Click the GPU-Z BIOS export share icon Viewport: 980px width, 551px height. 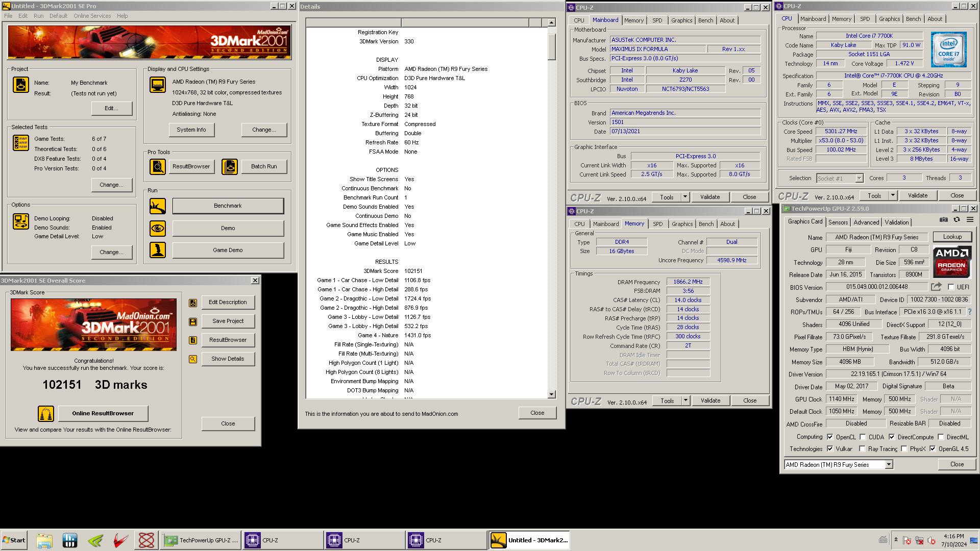click(936, 287)
